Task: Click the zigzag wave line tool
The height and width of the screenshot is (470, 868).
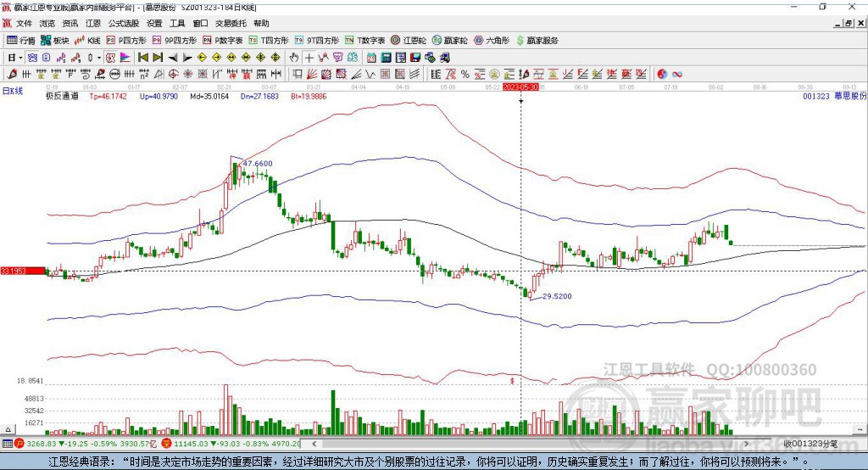Action: pos(370,74)
